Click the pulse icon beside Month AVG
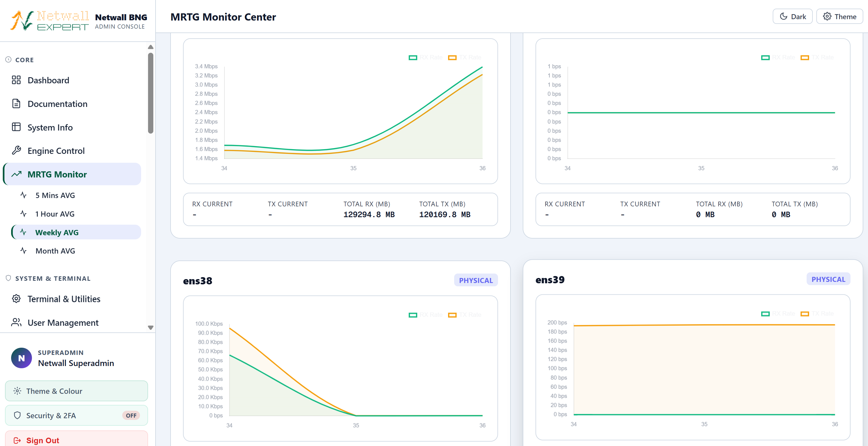This screenshot has width=868, height=446. (x=23, y=250)
